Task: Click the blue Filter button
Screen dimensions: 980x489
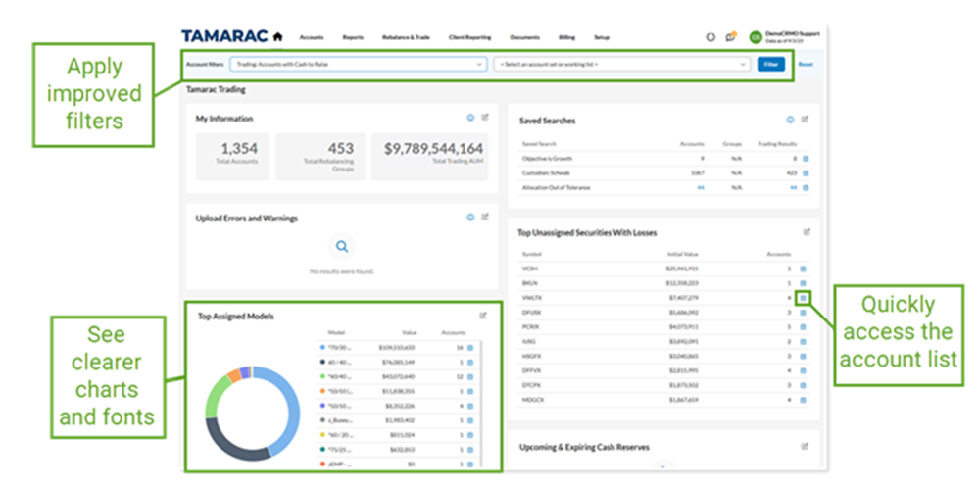Action: coord(771,64)
